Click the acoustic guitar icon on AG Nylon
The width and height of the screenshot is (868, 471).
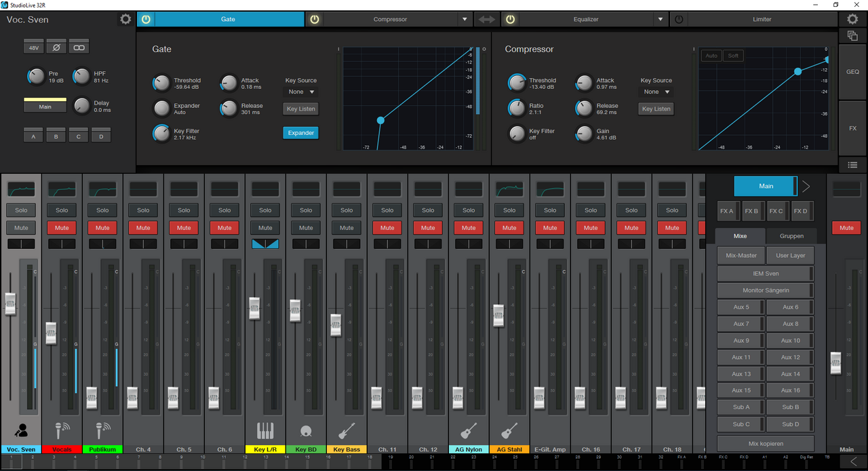point(469,430)
